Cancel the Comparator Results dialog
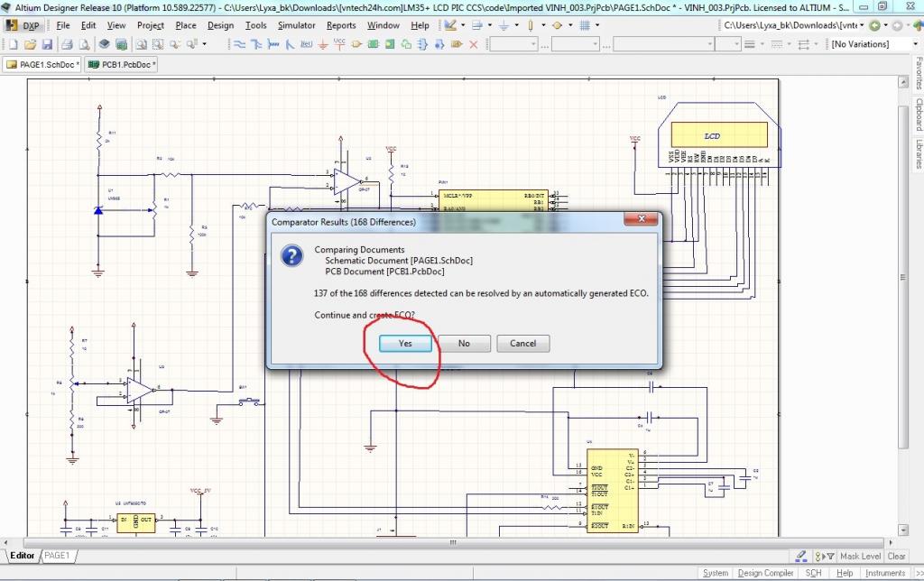This screenshot has width=924, height=581. point(522,344)
